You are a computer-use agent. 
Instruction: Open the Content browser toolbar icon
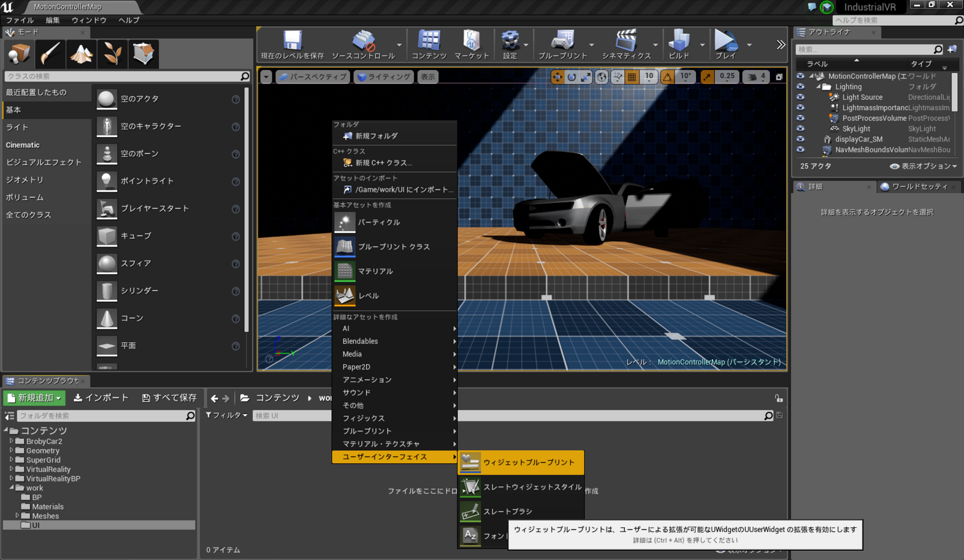point(429,40)
